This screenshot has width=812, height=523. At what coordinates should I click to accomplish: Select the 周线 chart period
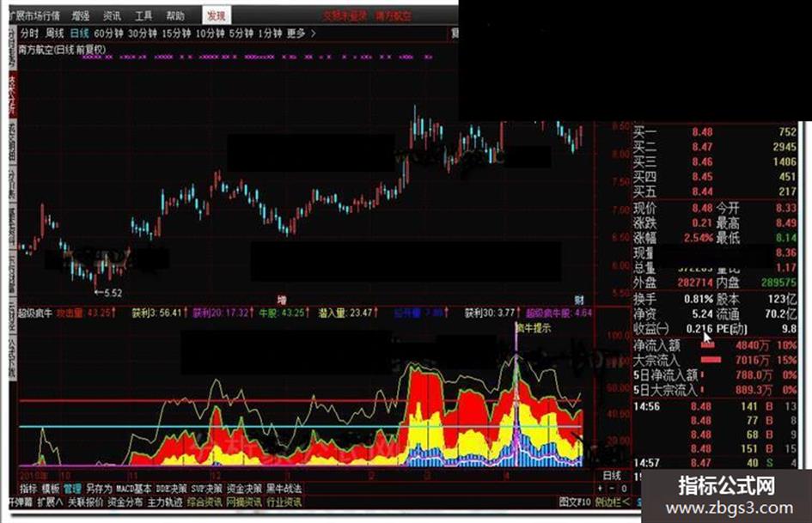(54, 33)
